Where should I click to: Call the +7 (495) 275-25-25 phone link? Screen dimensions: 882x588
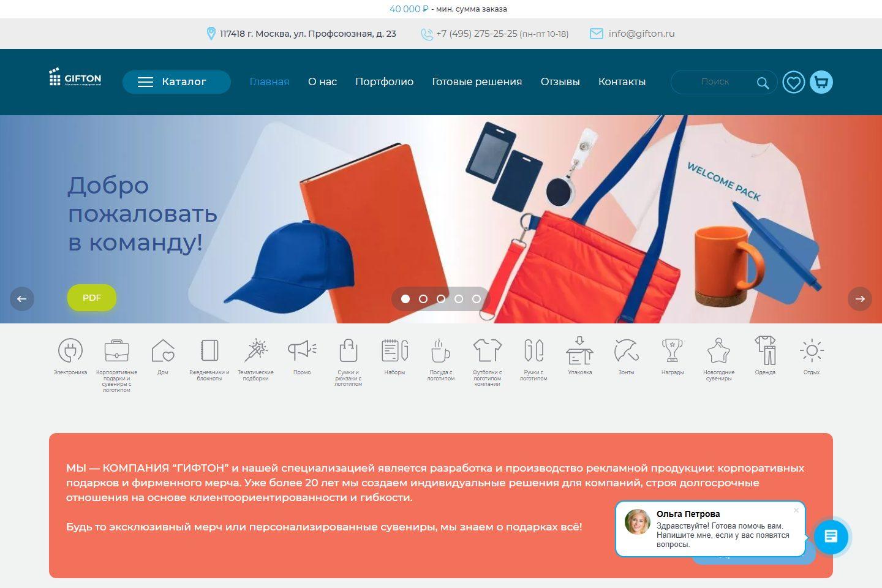click(x=477, y=34)
